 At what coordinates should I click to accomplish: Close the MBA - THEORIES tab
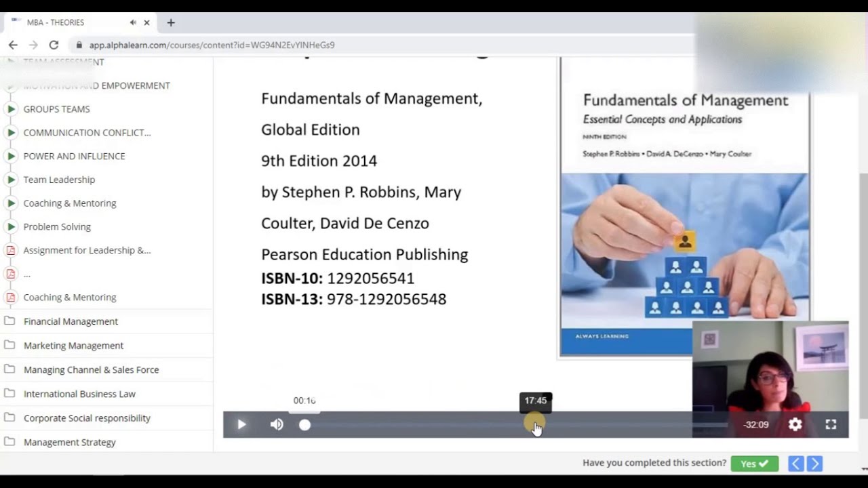(146, 22)
